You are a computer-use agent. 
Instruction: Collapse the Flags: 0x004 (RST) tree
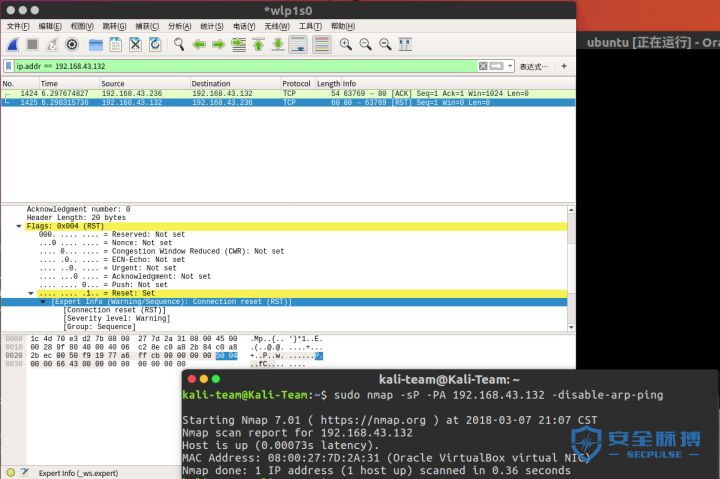tap(19, 226)
